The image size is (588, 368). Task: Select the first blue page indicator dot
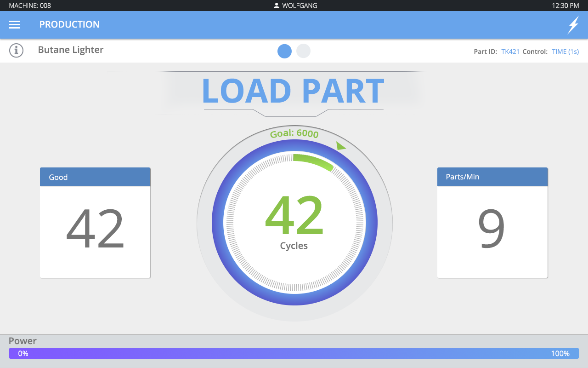(x=284, y=51)
